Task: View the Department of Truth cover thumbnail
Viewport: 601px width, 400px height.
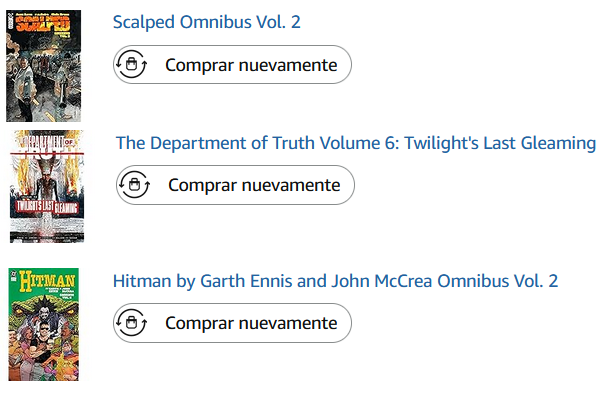Action: pyautogui.click(x=47, y=186)
